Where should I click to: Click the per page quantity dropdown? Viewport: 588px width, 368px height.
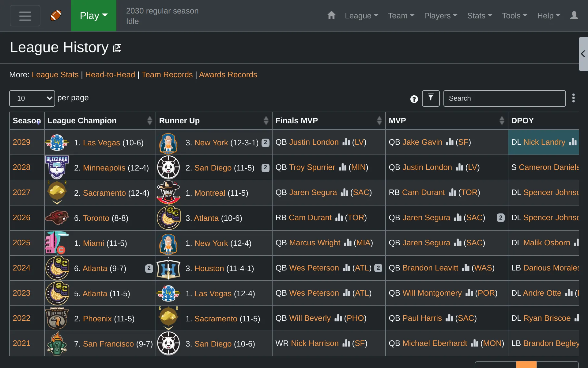pos(32,98)
